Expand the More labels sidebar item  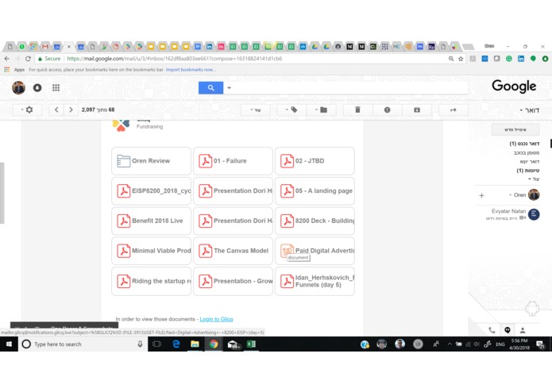534,179
